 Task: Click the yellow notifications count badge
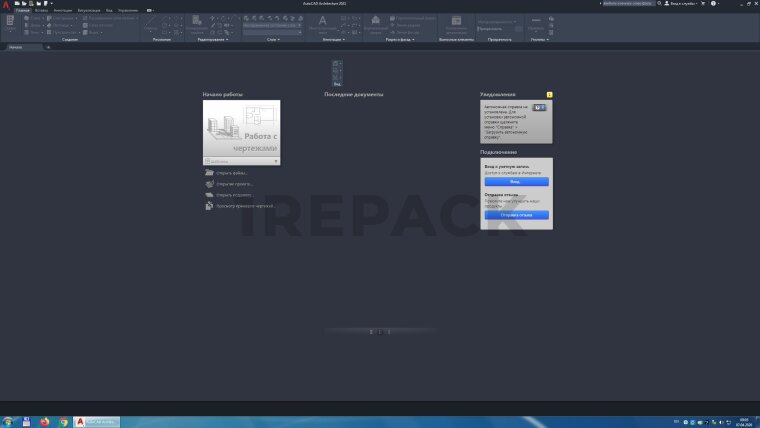(x=549, y=94)
